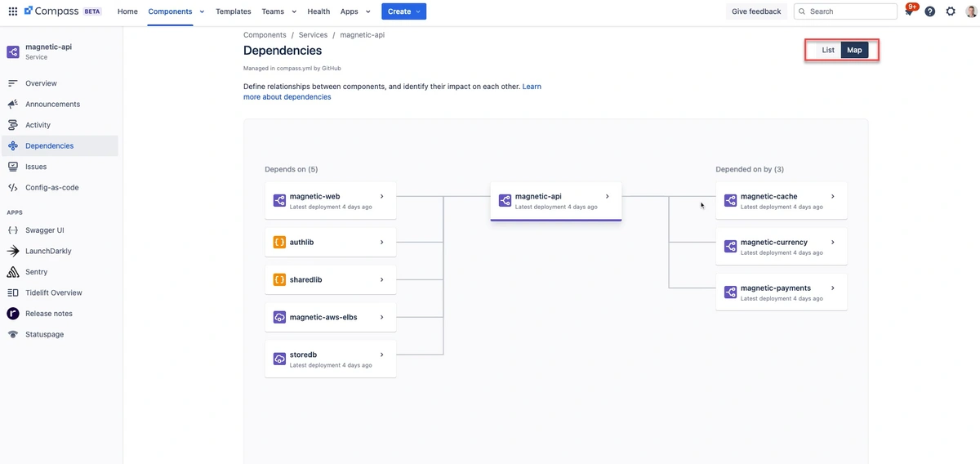Expand the sharedlib card chevron
Screen dimensions: 980x464
(x=382, y=280)
